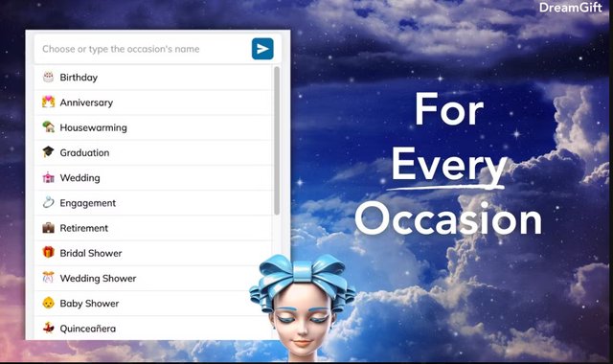Select the Birthday occasion
This screenshot has height=364, width=613.
coord(153,78)
